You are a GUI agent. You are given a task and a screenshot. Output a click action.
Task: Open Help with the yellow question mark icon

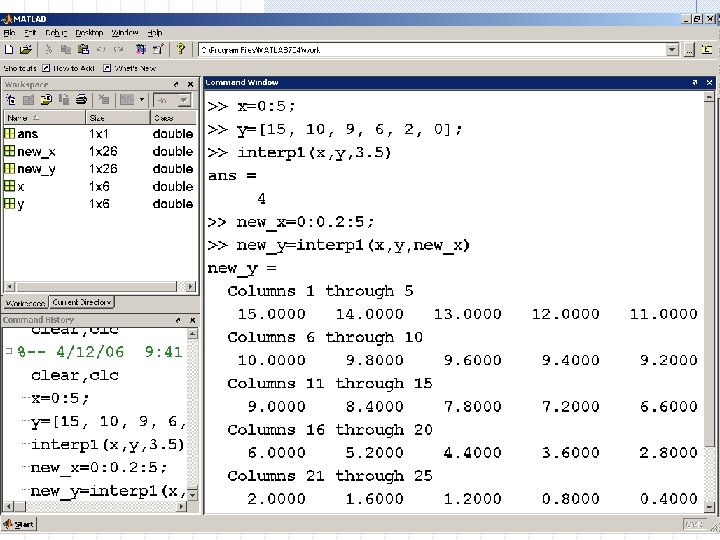click(181, 49)
